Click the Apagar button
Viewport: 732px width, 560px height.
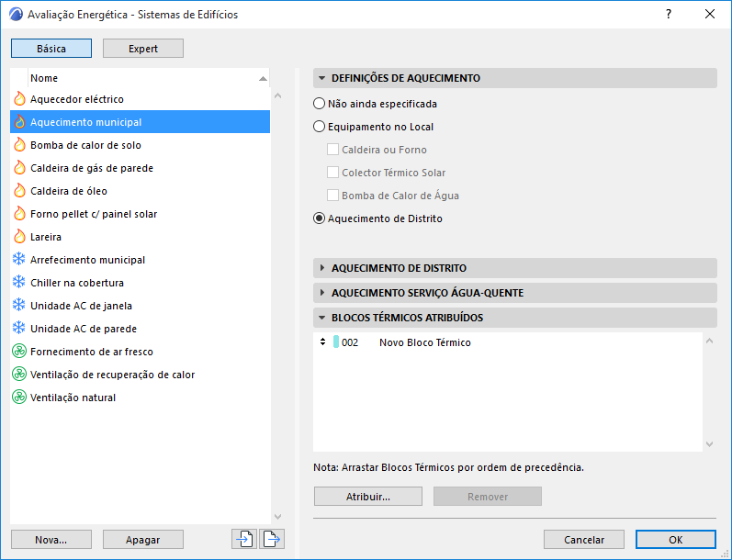coord(143,540)
